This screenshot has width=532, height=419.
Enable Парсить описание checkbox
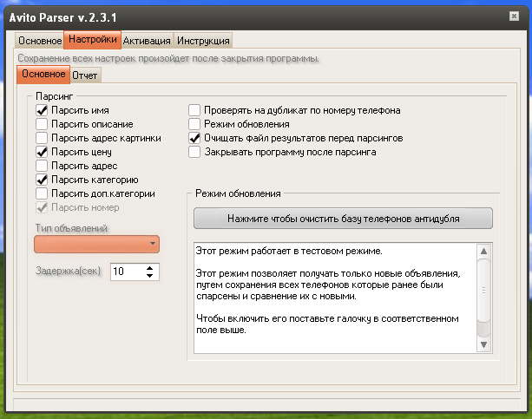(x=41, y=125)
